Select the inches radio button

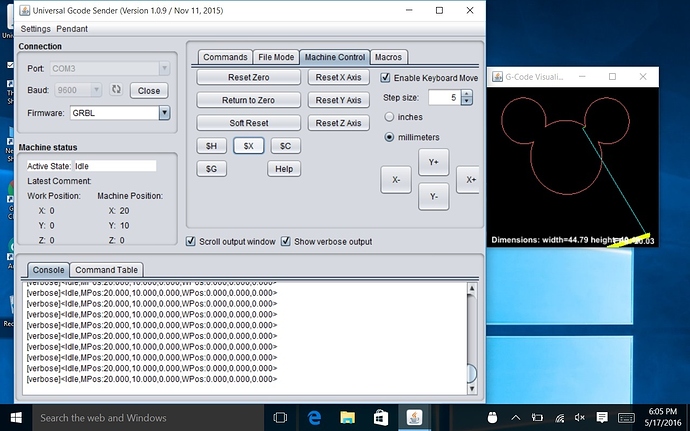(x=390, y=117)
